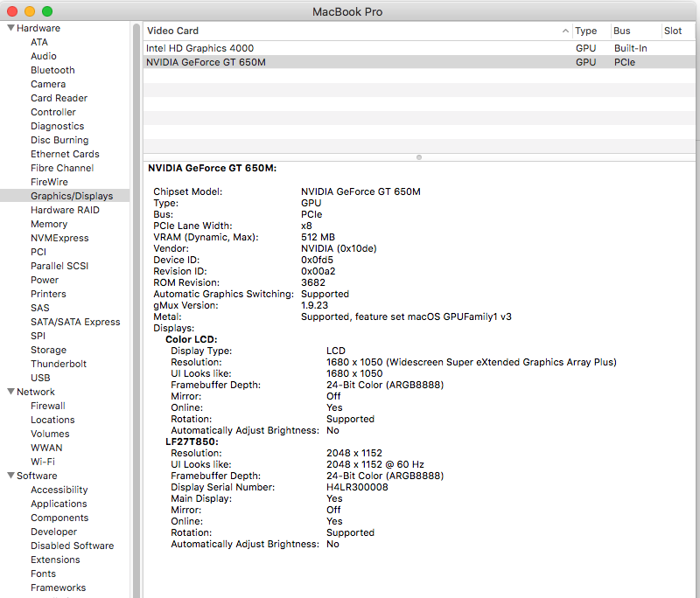Select Audio in the sidebar
The height and width of the screenshot is (598, 700).
[44, 56]
